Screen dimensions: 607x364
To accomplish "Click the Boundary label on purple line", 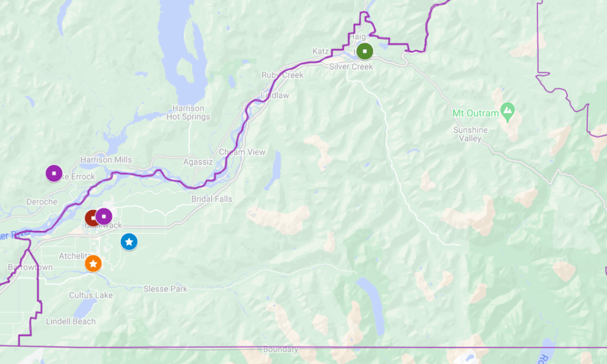I will tap(280, 349).
